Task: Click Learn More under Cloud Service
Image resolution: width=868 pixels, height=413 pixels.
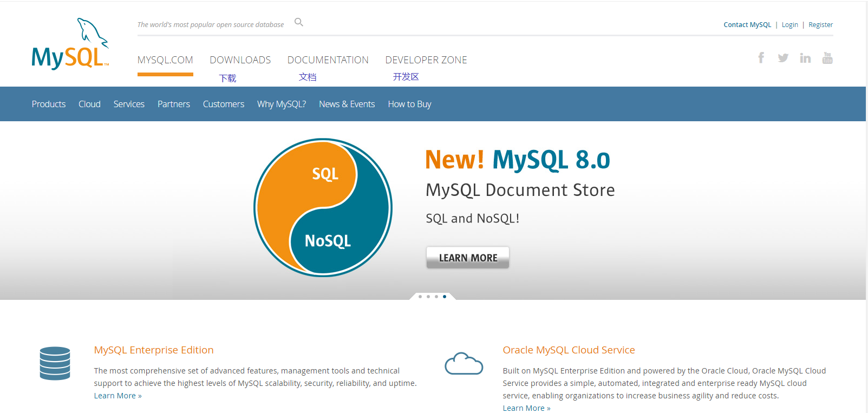Action: 526,408
